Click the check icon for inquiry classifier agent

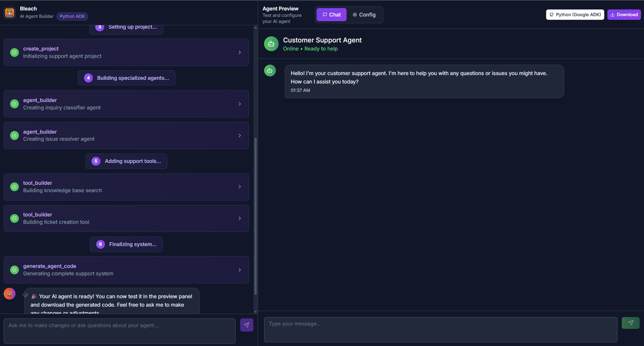point(14,104)
